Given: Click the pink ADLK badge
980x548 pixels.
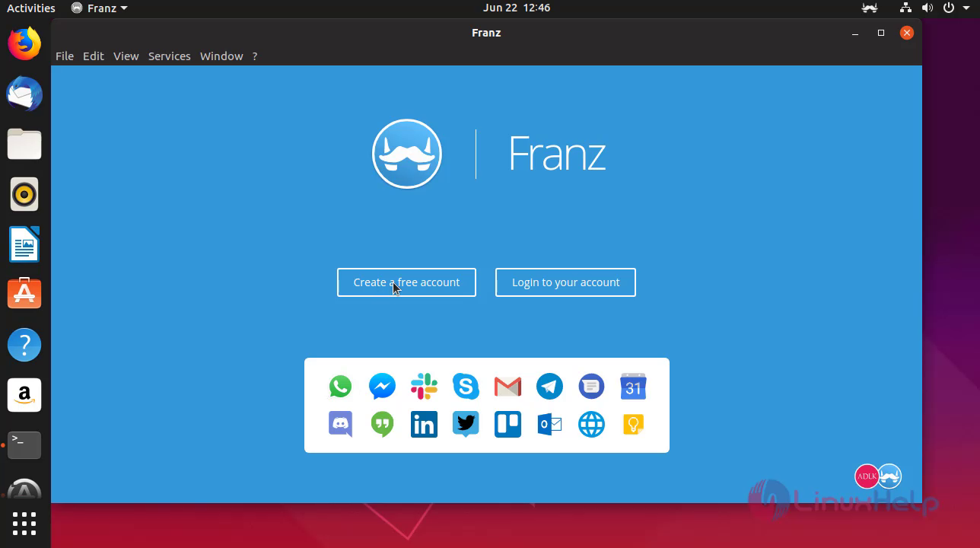Looking at the screenshot, I should 867,476.
